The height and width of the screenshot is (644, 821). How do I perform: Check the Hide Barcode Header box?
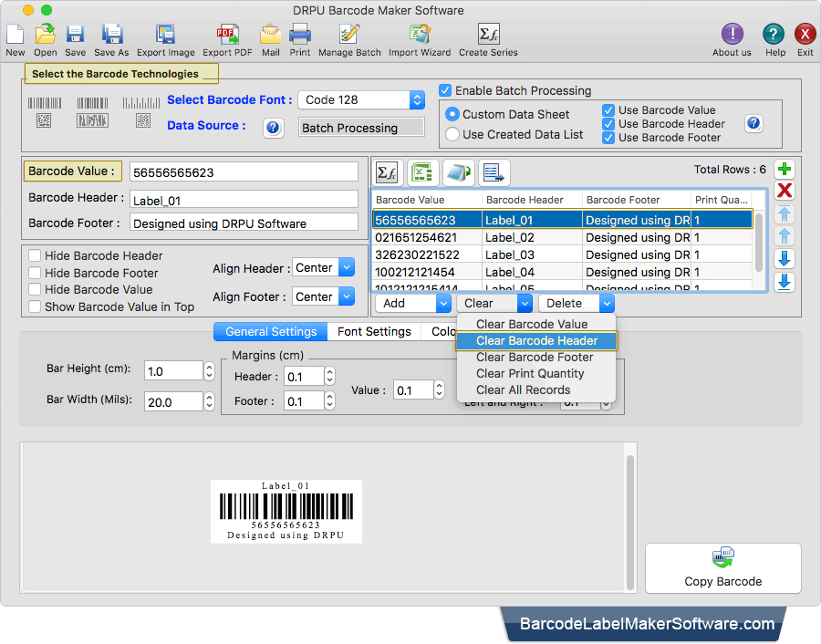click(x=35, y=255)
